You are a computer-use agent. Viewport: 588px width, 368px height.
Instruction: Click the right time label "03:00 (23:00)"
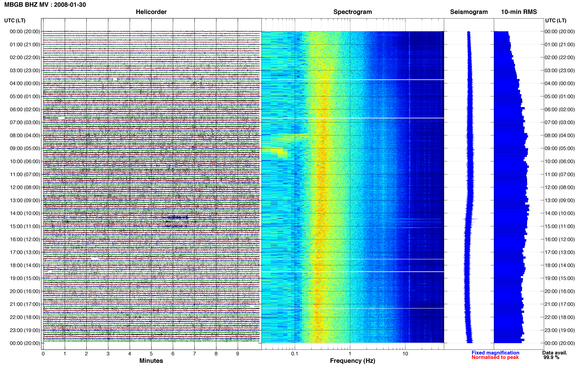pos(560,71)
